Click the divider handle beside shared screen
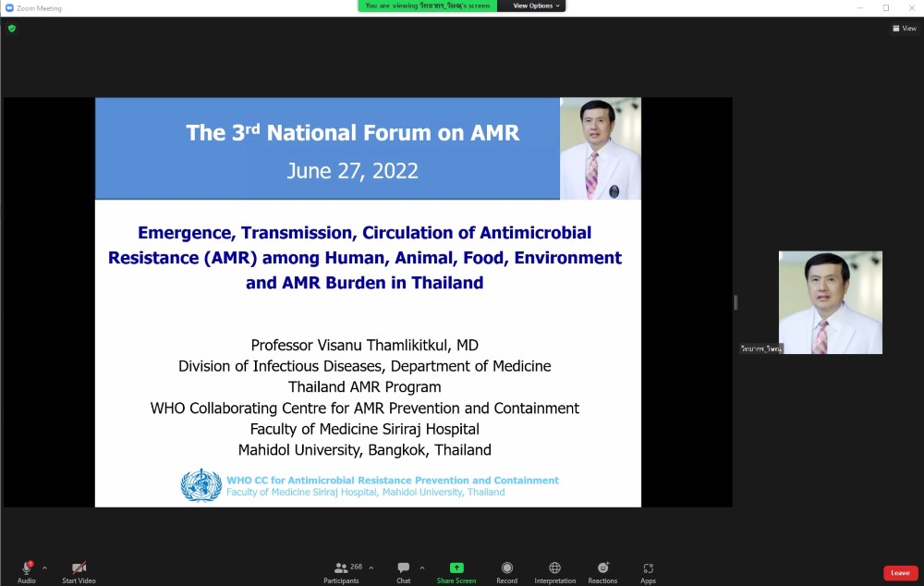The width and height of the screenshot is (924, 586). click(736, 302)
